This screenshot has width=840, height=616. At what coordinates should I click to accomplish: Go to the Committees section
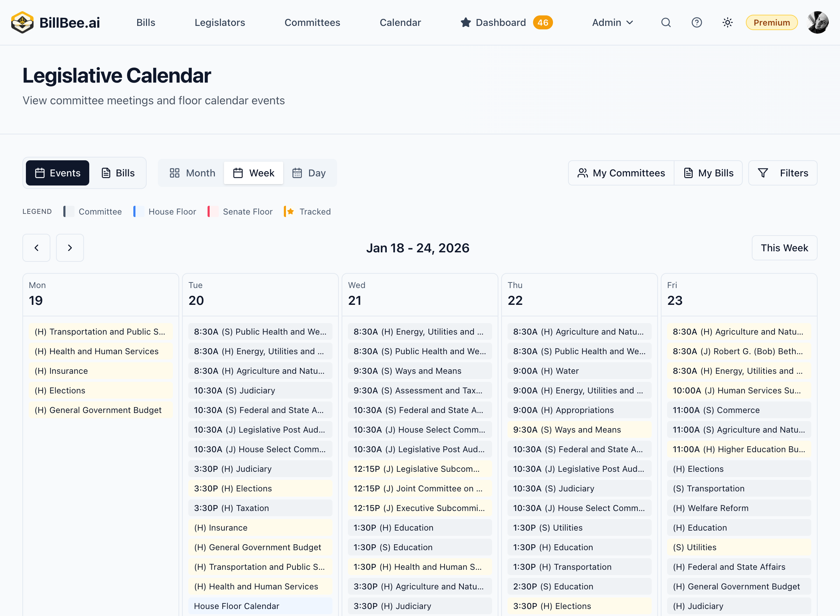[x=312, y=22]
